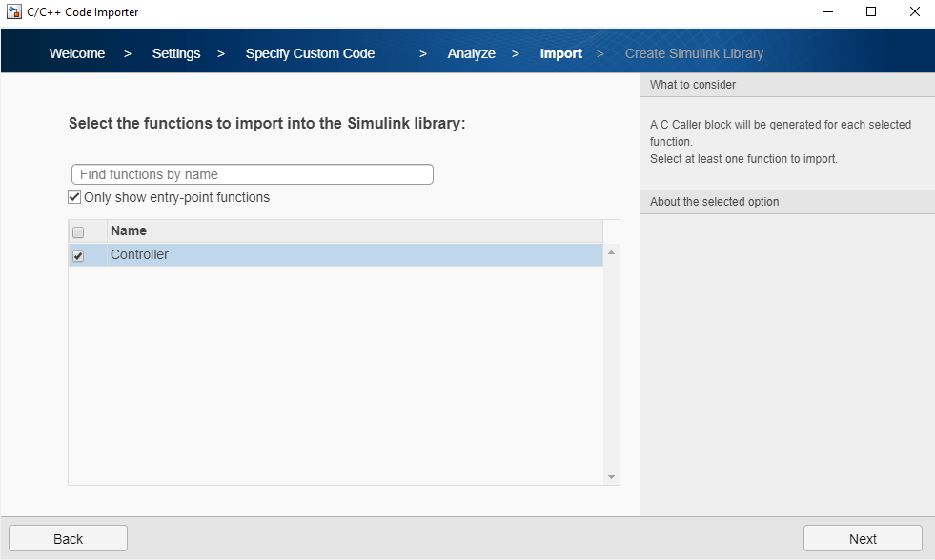
Task: Close the Code Importer dialog
Action: [x=914, y=12]
